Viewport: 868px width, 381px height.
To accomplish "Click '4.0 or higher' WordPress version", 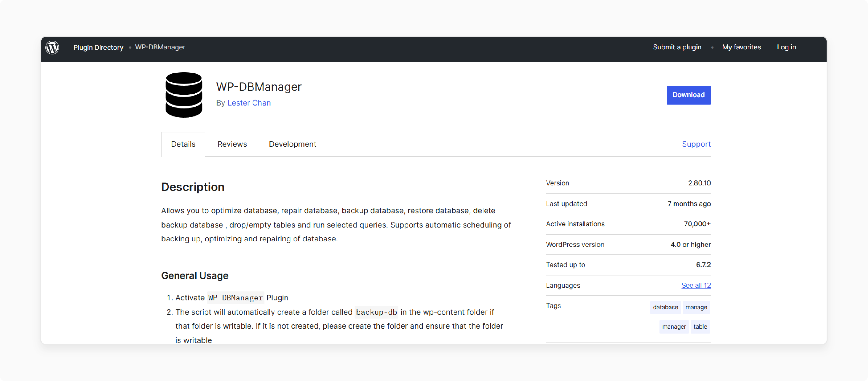I will point(690,244).
